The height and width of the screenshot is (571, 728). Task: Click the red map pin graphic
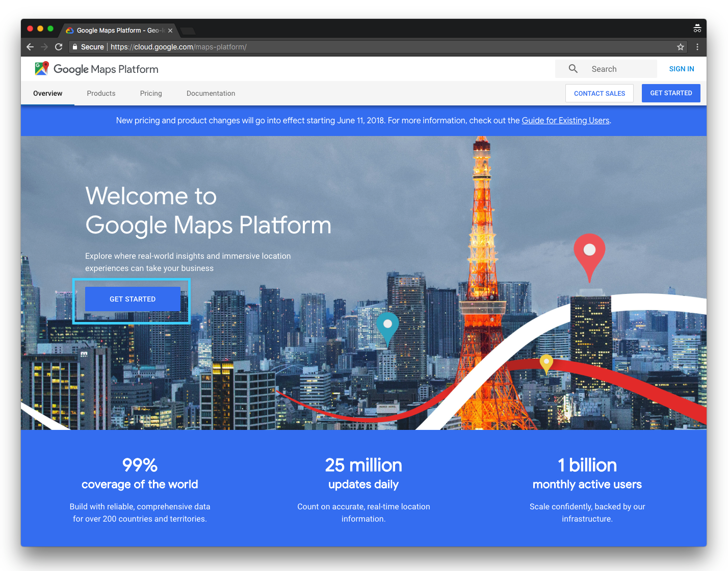589,258
